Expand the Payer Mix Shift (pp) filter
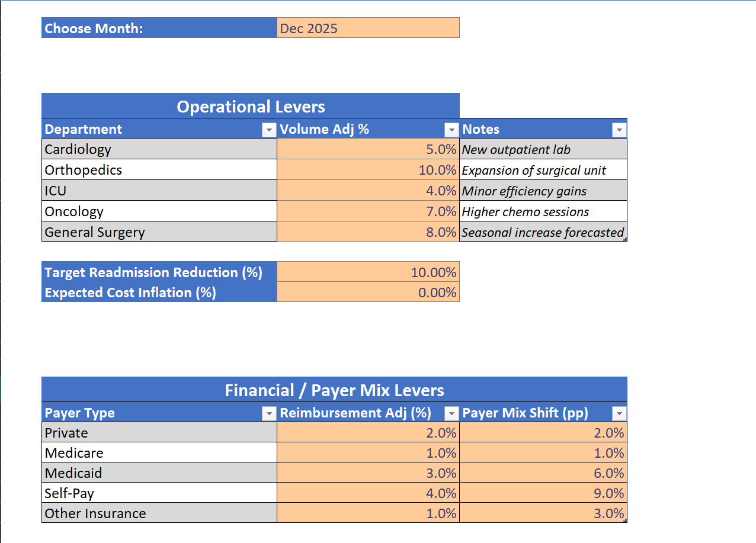Viewport: 756px width, 543px height. click(619, 413)
